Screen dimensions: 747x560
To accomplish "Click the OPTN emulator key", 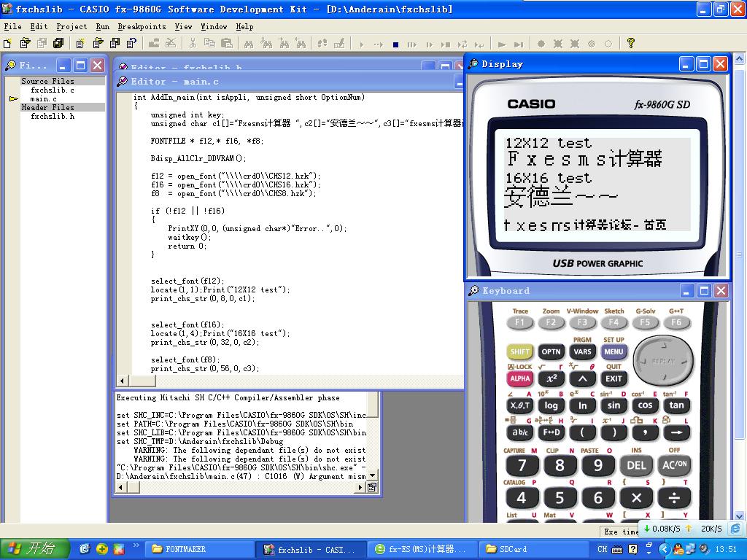I will tap(551, 352).
